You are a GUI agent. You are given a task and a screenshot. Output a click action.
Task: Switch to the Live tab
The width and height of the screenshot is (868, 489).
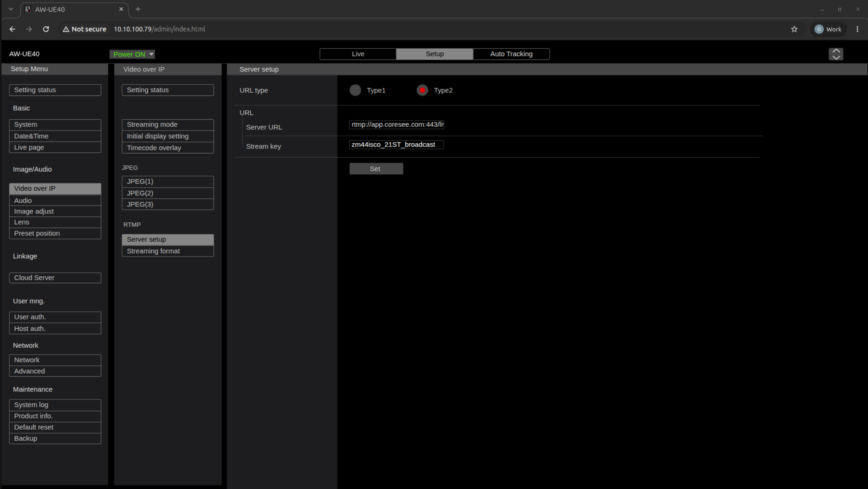358,54
